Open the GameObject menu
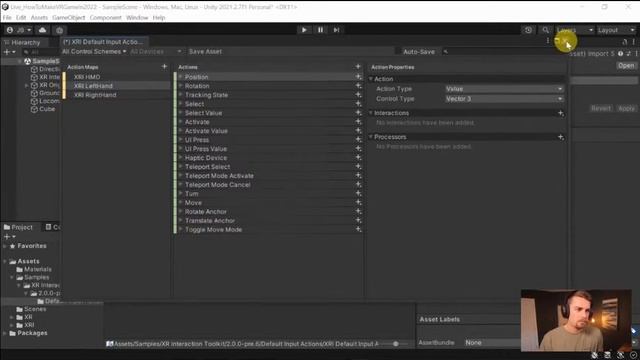The height and width of the screenshot is (360, 640). (69, 18)
